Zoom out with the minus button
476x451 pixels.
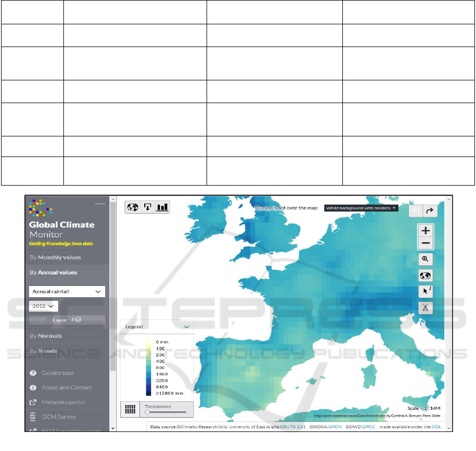425,243
